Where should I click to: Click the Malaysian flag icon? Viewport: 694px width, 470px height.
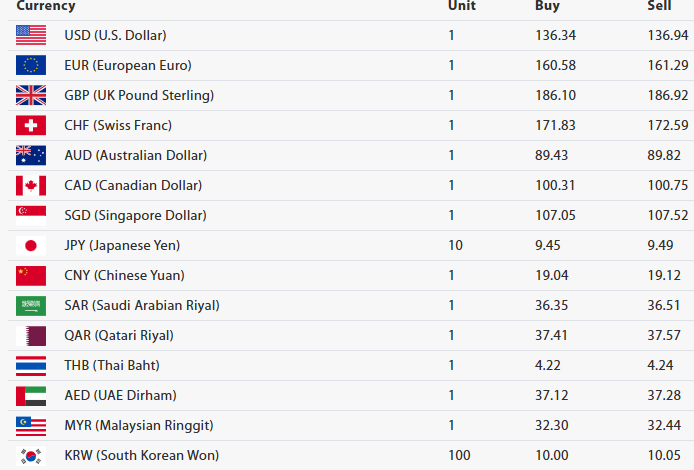[31, 426]
